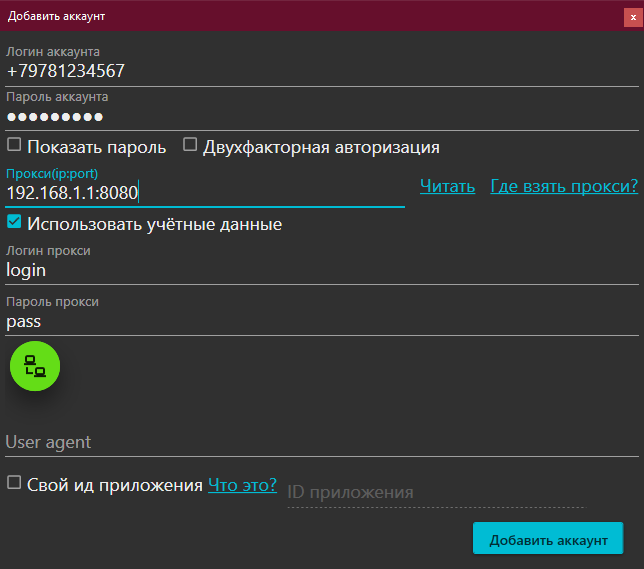Click the Пароль прокси field
The image size is (644, 569).
tap(320, 321)
